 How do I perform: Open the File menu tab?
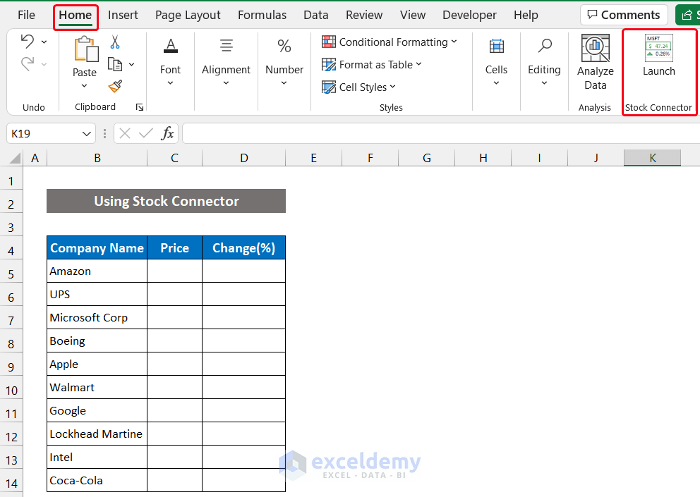point(26,15)
